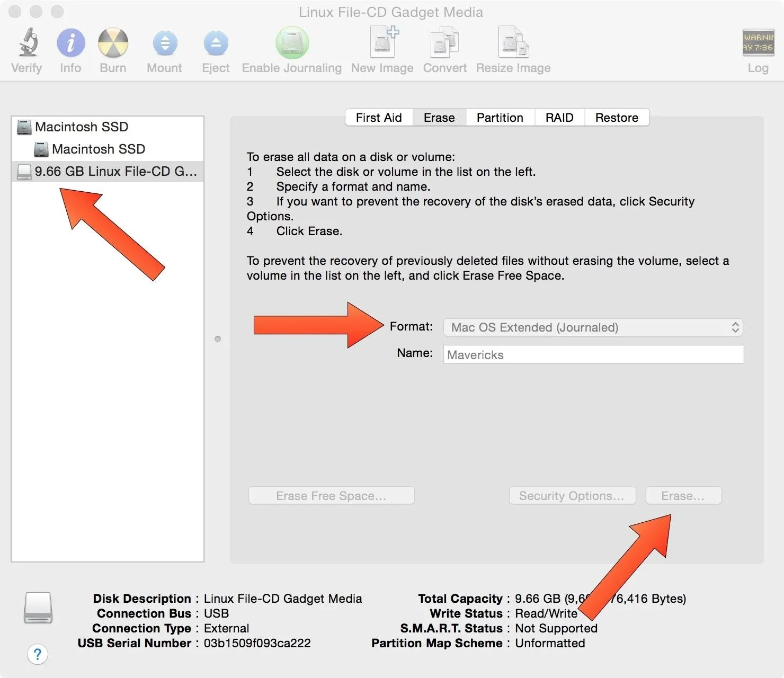Open disk Info from the toolbar

[x=70, y=43]
